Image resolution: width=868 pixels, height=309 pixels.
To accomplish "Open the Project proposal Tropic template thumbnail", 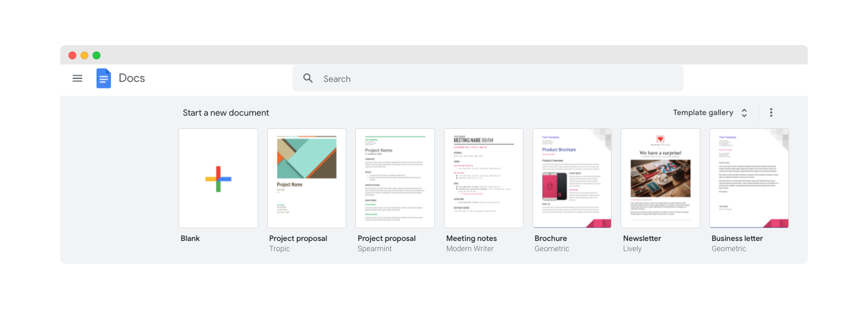I will click(x=306, y=178).
